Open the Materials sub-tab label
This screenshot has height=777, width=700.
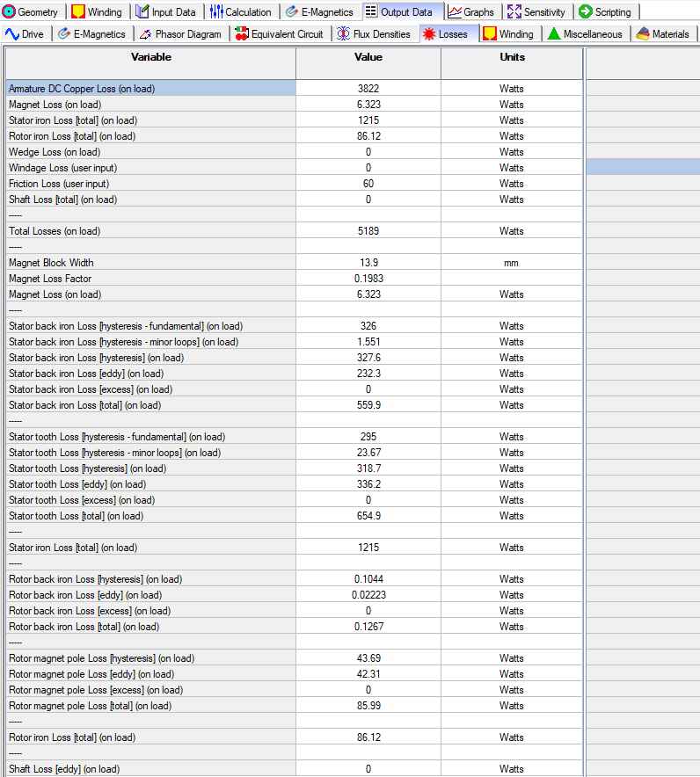click(x=671, y=34)
